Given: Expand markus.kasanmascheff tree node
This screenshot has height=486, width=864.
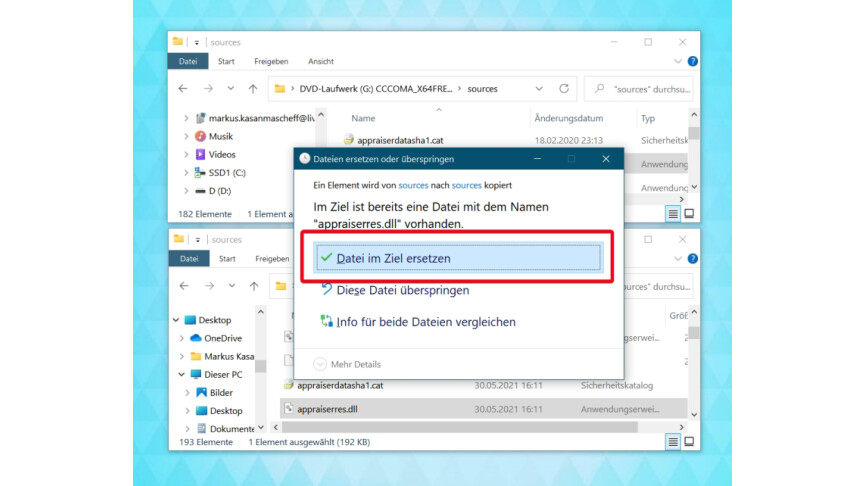Looking at the screenshot, I should [186, 118].
